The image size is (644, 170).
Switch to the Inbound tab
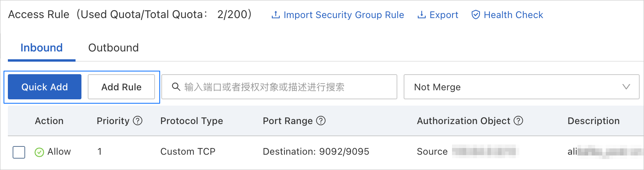41,48
